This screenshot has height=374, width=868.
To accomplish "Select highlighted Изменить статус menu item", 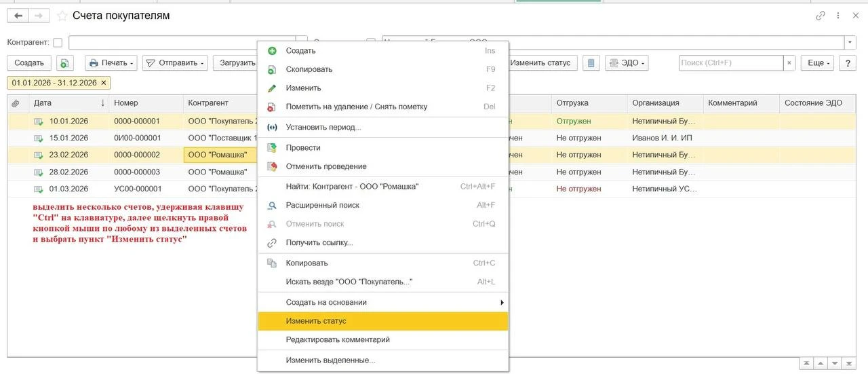I will pos(383,321).
